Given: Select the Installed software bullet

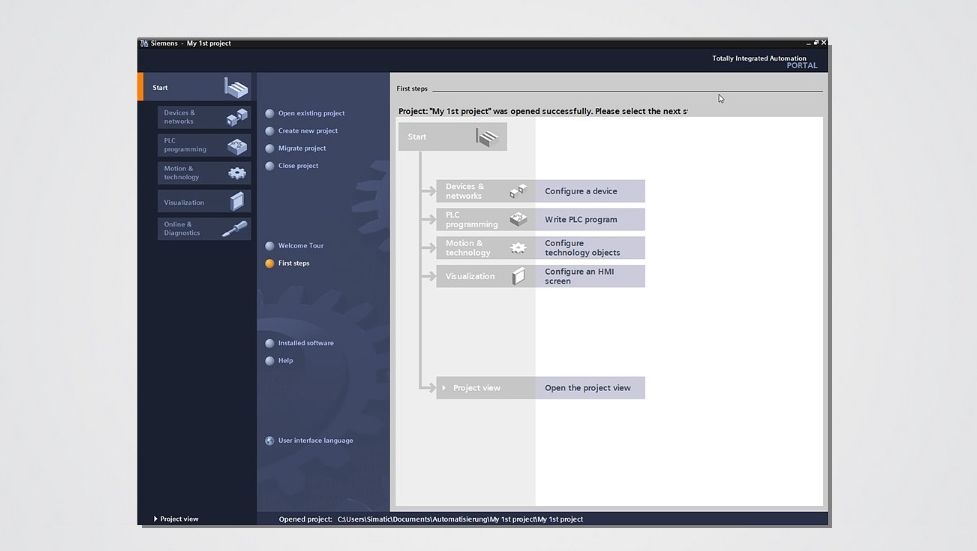Looking at the screenshot, I should 270,343.
